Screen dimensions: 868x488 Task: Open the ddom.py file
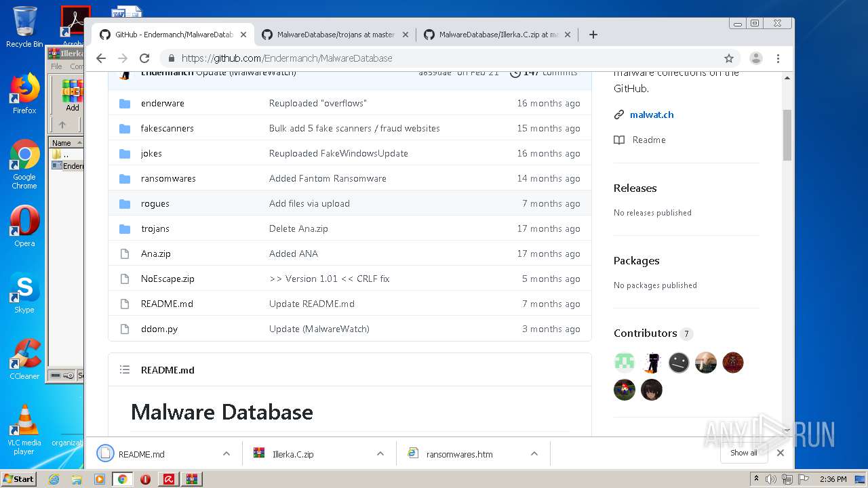point(159,329)
